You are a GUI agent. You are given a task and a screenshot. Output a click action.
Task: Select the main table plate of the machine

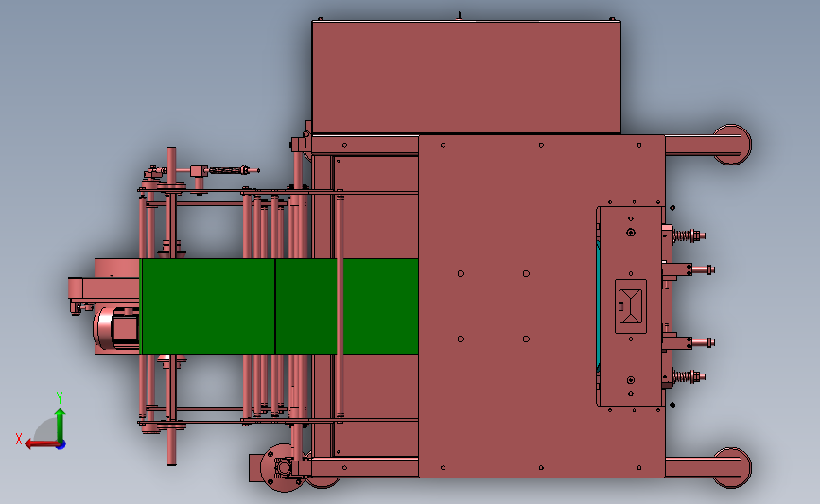[541, 305]
